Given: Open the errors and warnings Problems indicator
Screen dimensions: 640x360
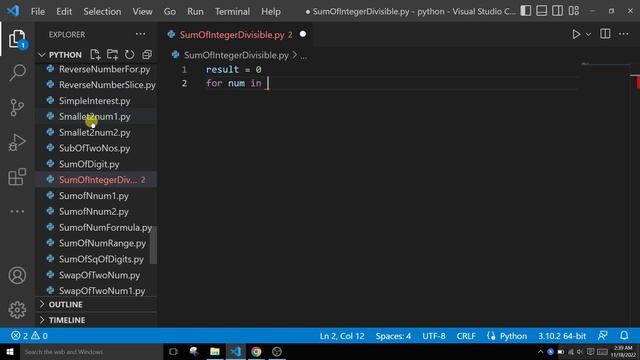Looking at the screenshot, I should tap(29, 336).
